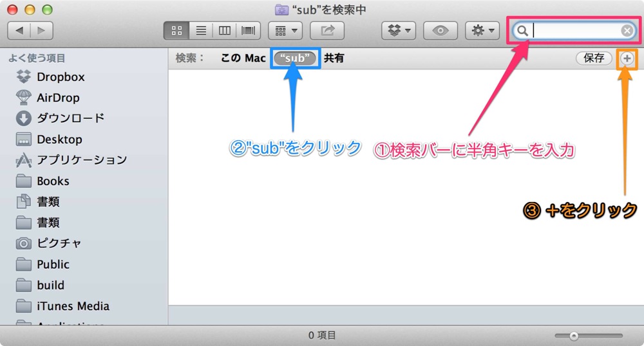Click the Applications icon in sidebar
This screenshot has width=644, height=346.
tap(23, 160)
